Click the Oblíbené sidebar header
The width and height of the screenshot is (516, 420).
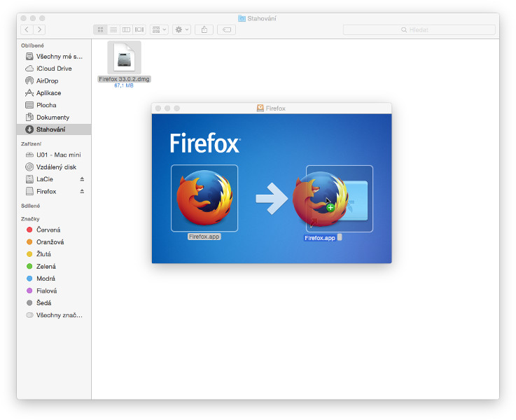coord(32,45)
